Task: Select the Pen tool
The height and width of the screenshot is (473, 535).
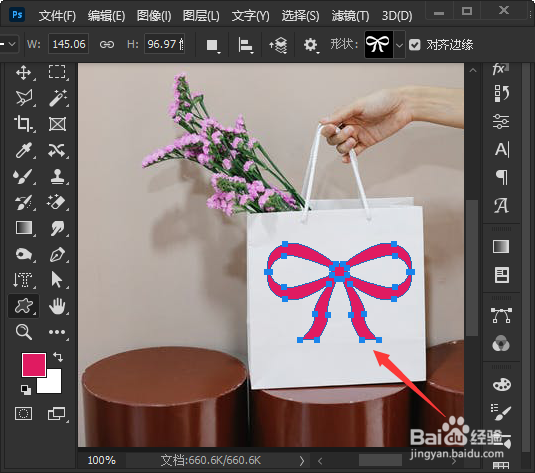Action: click(x=57, y=254)
